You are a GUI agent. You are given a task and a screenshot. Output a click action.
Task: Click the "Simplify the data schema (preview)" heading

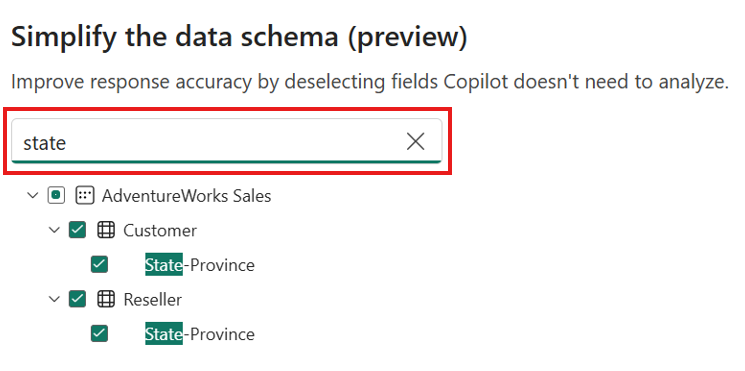click(x=239, y=37)
